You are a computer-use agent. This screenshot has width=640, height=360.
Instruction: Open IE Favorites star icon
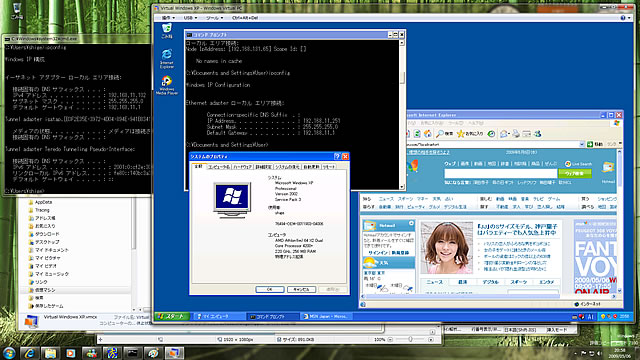(x=461, y=133)
